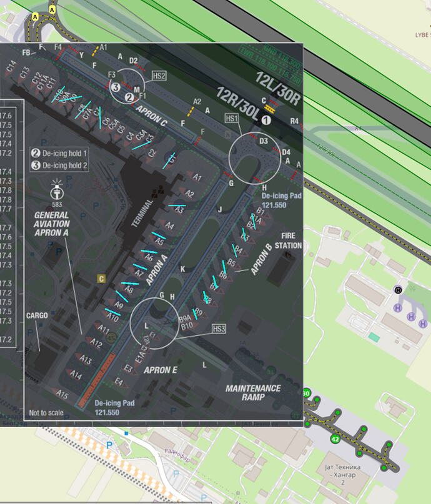Select stand label 'E4'

[119, 382]
